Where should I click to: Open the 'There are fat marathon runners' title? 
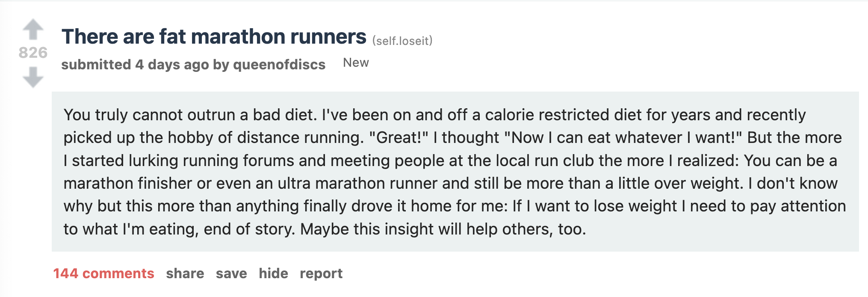click(x=214, y=37)
